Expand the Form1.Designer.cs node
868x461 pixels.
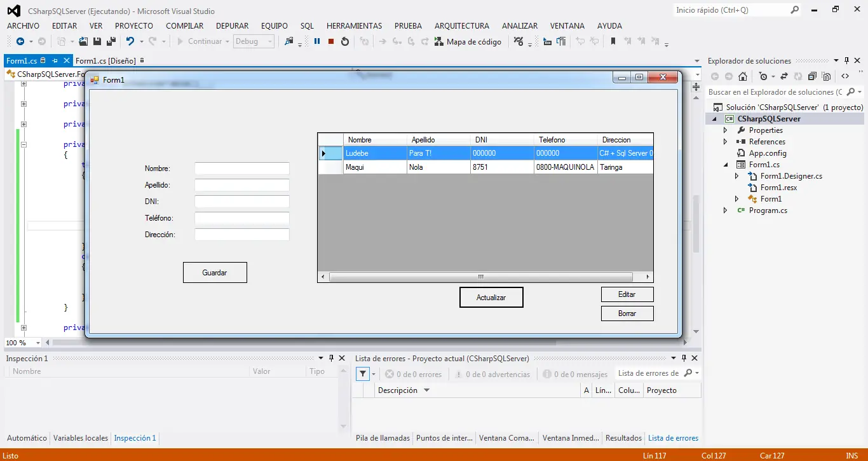[737, 176]
